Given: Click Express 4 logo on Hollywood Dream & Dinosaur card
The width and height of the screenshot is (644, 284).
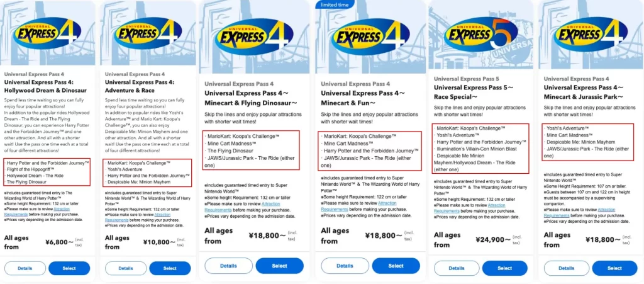Looking at the screenshot, I should pyautogui.click(x=48, y=33).
